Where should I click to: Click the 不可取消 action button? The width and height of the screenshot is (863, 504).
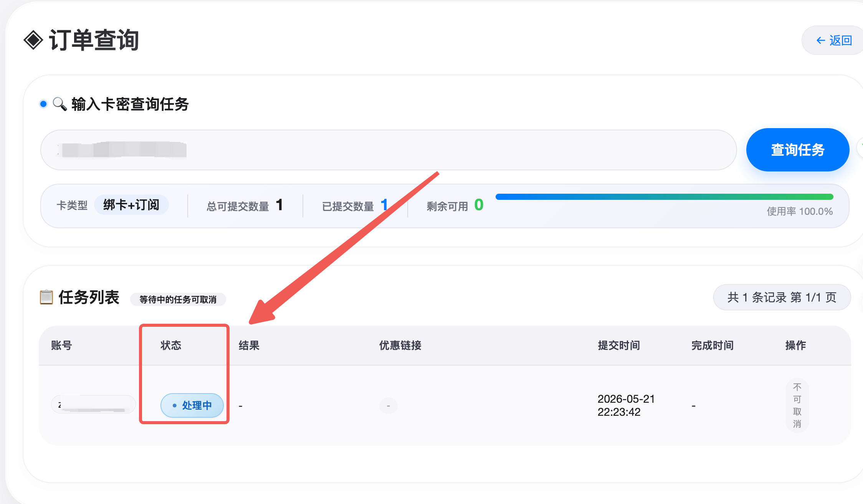coord(797,405)
